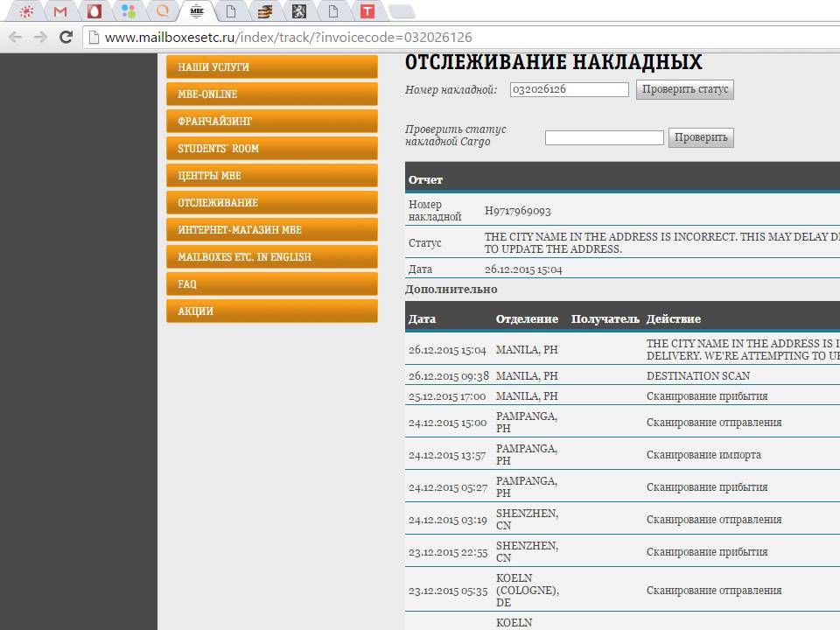Click the 23.12.2015 22:55 row date
Image resolution: width=840 pixels, height=630 pixels.
pos(448,552)
